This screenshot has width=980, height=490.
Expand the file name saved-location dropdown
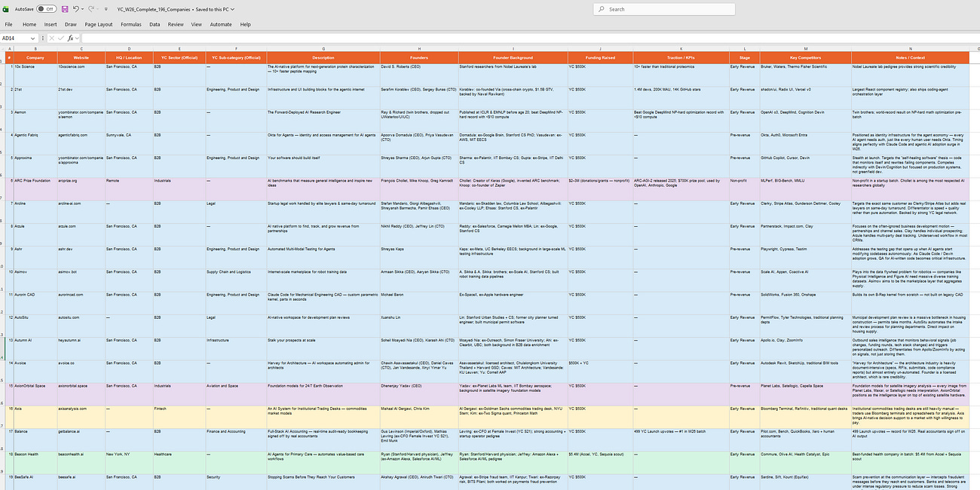[232, 9]
